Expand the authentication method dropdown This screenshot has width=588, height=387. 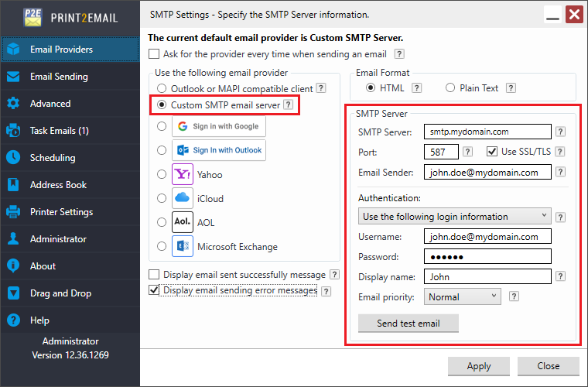click(455, 216)
